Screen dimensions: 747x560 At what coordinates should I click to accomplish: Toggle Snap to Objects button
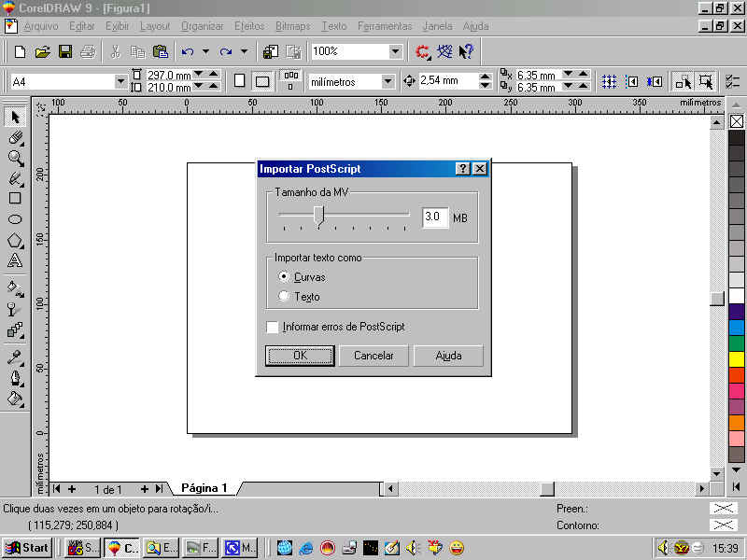[655, 81]
